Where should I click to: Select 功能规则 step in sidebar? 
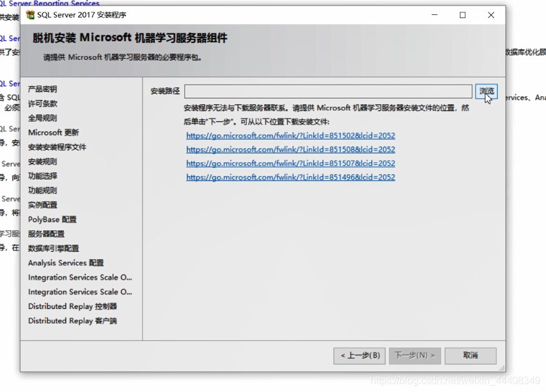tap(42, 190)
